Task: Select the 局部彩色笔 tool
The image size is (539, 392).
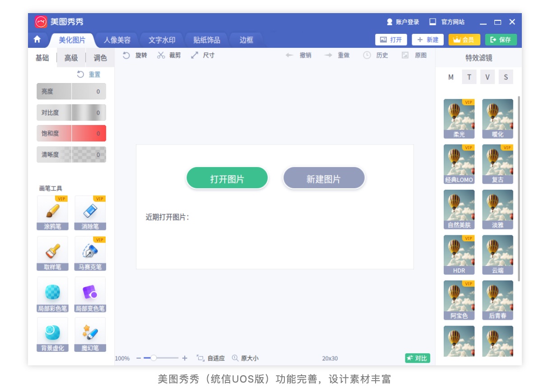Action: point(52,295)
